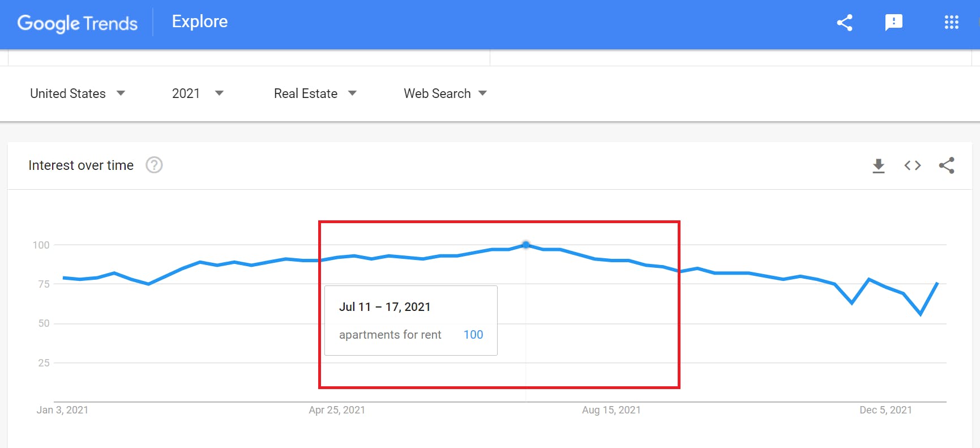
Task: Open the Web Search type dropdown
Action: coord(445,93)
